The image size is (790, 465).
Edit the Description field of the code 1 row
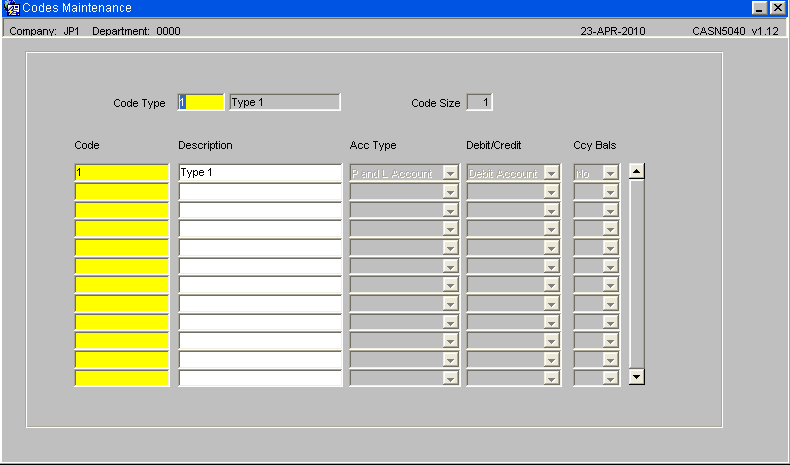point(260,173)
